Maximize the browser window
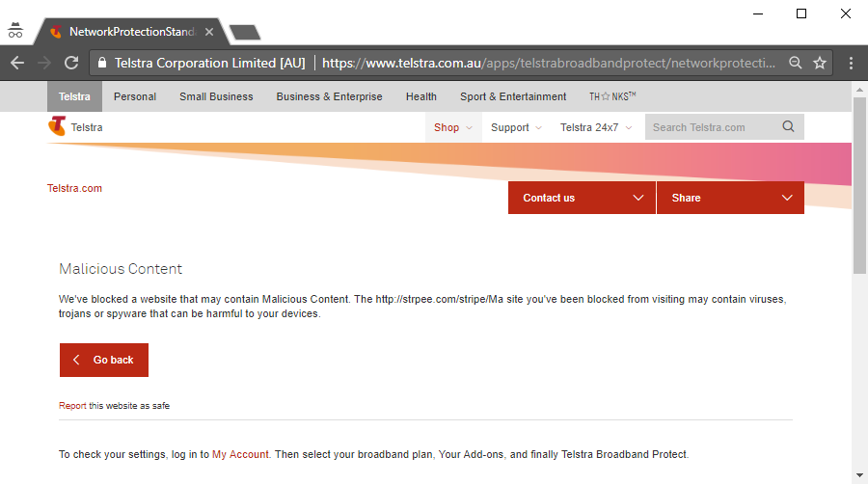The height and width of the screenshot is (484, 868). click(801, 13)
